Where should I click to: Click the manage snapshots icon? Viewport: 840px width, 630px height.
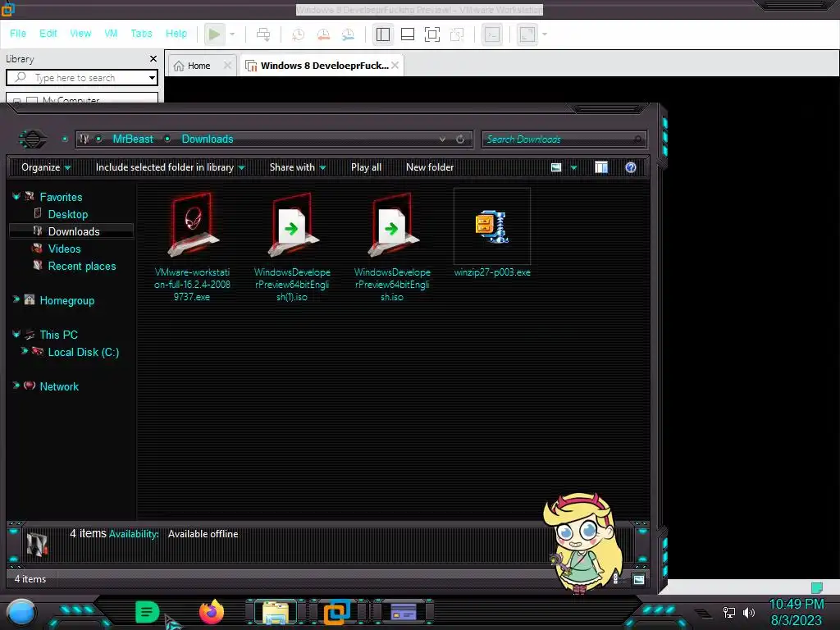pos(348,34)
